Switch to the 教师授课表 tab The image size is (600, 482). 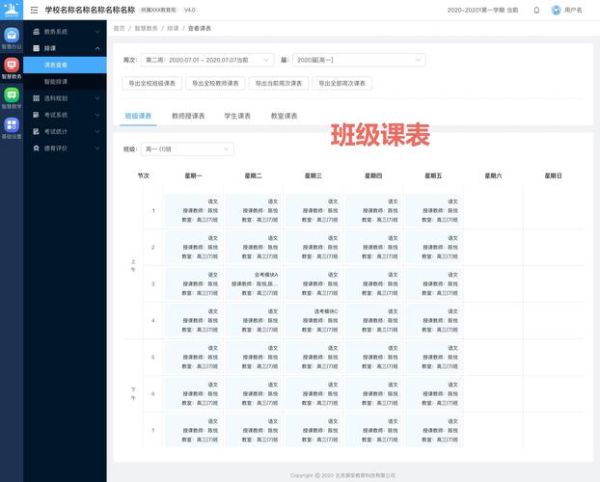(x=188, y=116)
